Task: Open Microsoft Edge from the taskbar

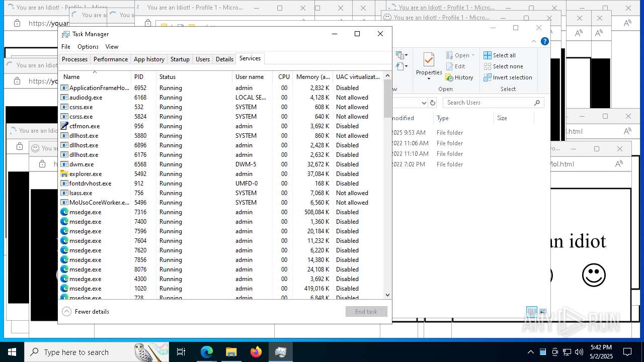Action: tap(207, 352)
